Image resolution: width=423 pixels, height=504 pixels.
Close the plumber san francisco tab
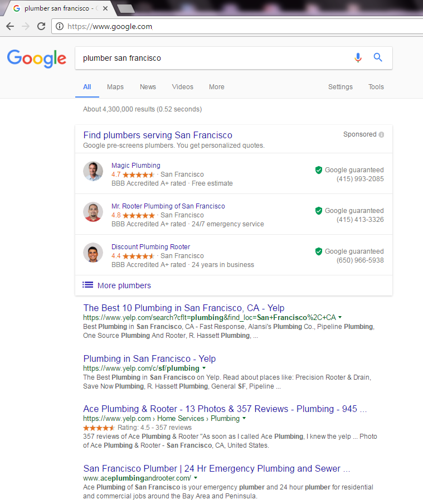coord(105,9)
